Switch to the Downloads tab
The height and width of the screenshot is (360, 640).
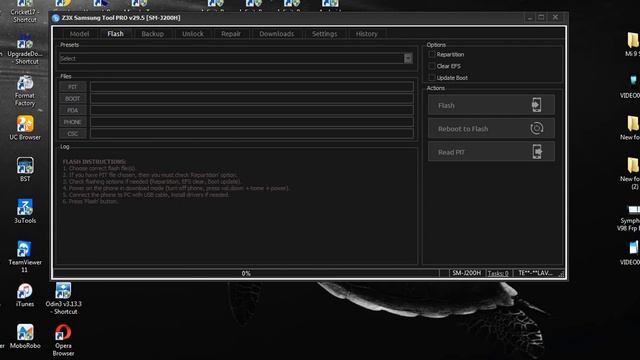(x=277, y=34)
